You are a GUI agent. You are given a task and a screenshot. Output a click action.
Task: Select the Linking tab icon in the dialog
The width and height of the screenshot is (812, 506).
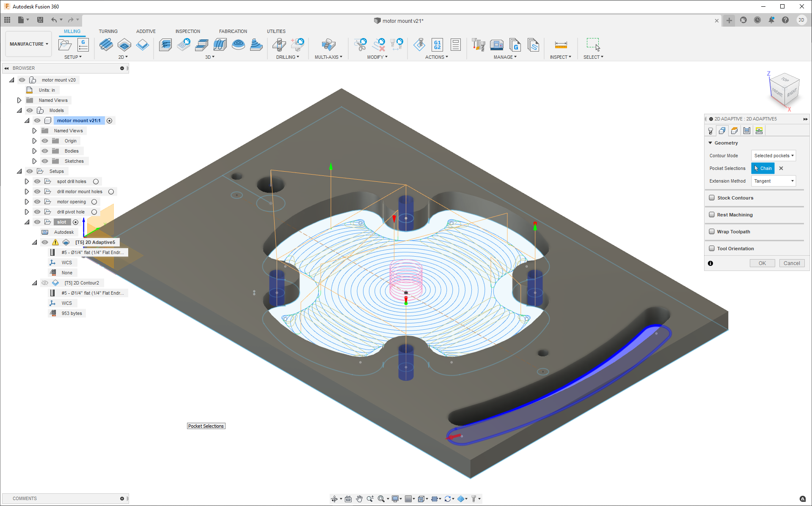759,131
